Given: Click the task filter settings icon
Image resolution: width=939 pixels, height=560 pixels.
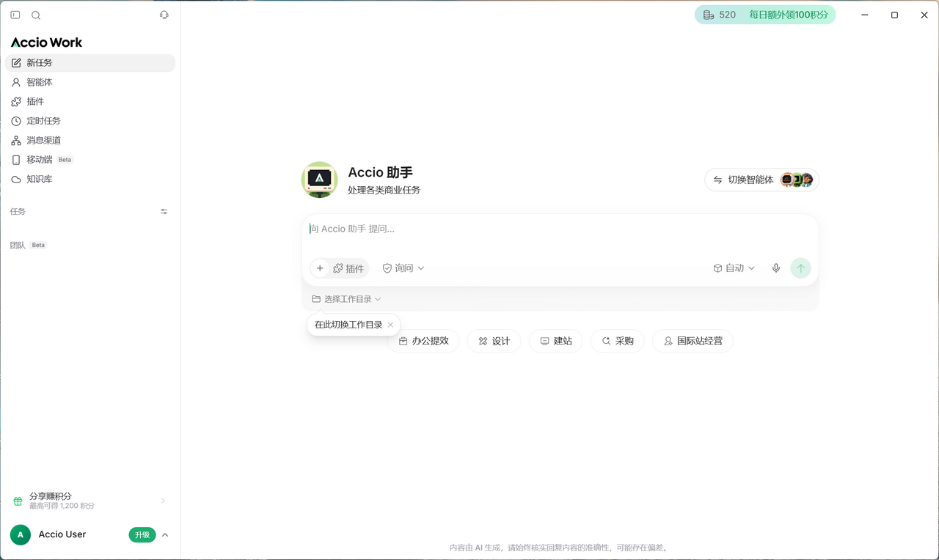Looking at the screenshot, I should (x=164, y=212).
